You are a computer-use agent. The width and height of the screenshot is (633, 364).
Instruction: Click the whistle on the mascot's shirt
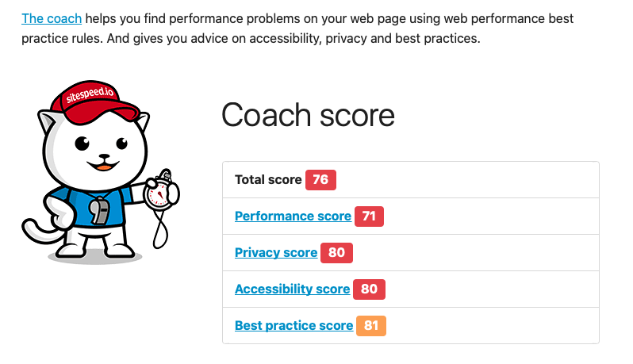pyautogui.click(x=99, y=211)
